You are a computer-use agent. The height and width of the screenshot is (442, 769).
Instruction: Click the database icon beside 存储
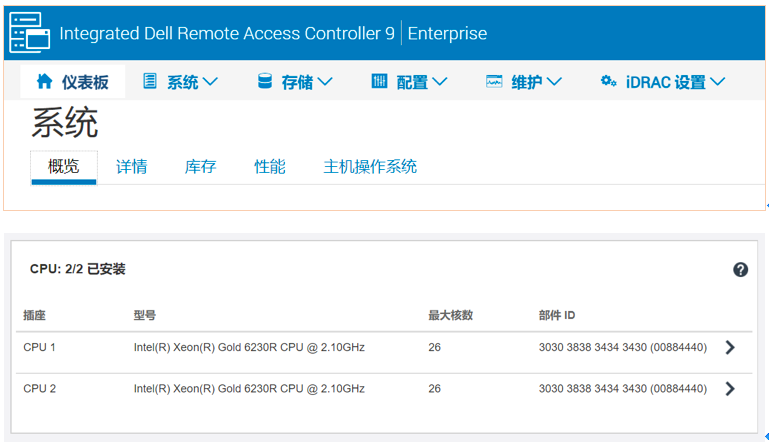(265, 81)
